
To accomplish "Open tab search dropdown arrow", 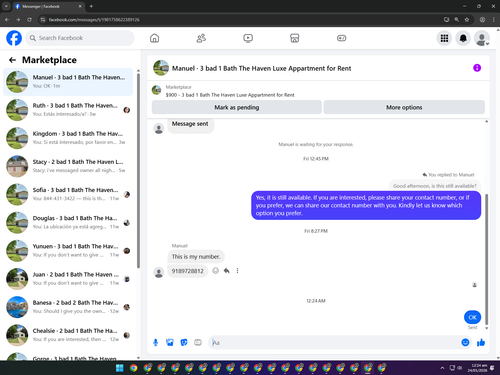I will pyautogui.click(x=6, y=6).
